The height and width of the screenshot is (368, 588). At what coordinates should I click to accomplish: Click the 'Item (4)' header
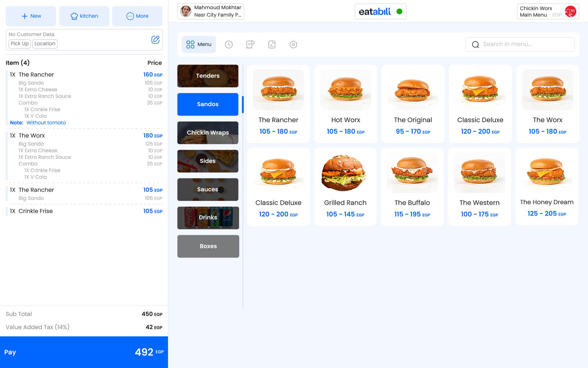18,63
